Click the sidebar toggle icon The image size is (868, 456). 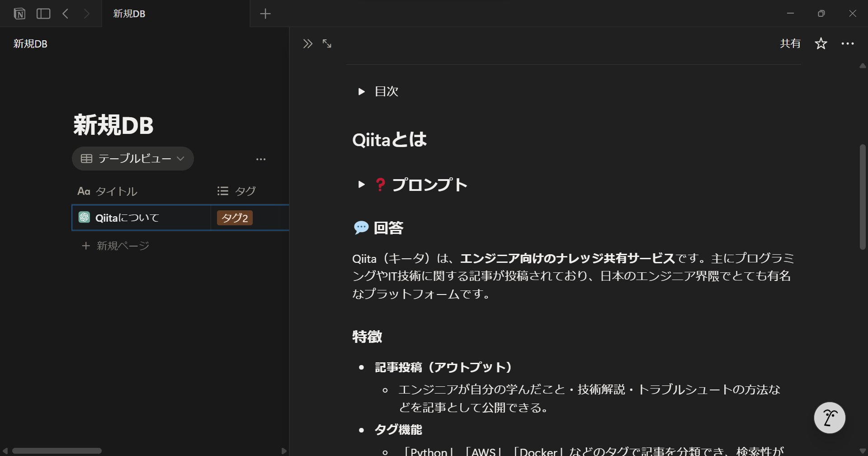coord(43,14)
